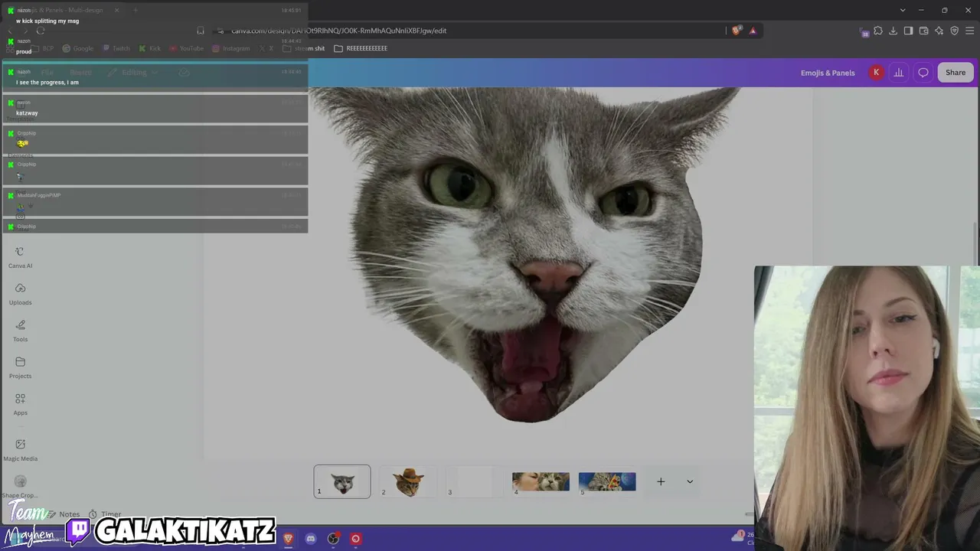Select the blank page 3 thumbnail

click(474, 481)
